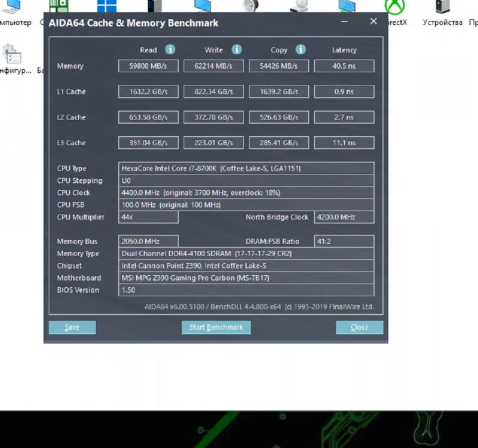Click the AIDA64 Cache & Memory Benchmark title
The width and height of the screenshot is (478, 448).
[133, 23]
